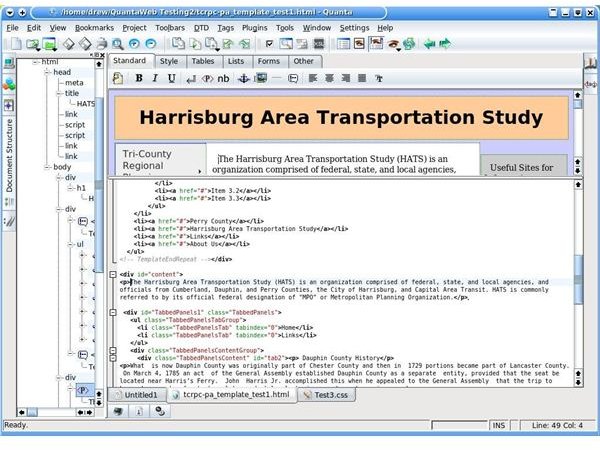Create a new document with toolbar icon
The width and height of the screenshot is (600, 450).
tap(16, 43)
